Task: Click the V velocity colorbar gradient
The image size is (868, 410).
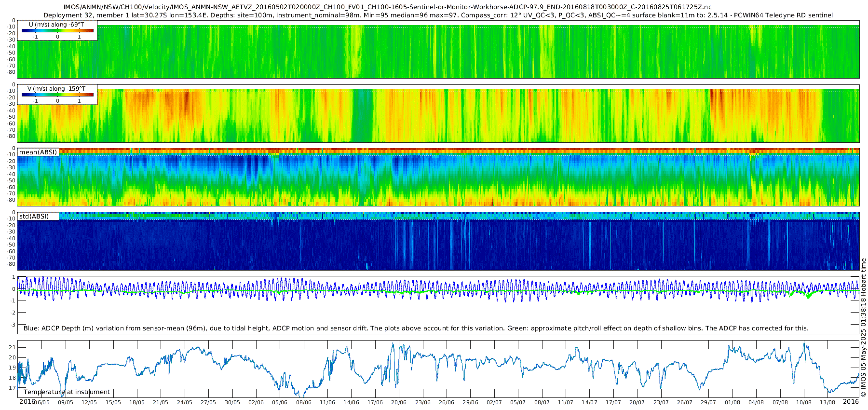Action: 57,95
